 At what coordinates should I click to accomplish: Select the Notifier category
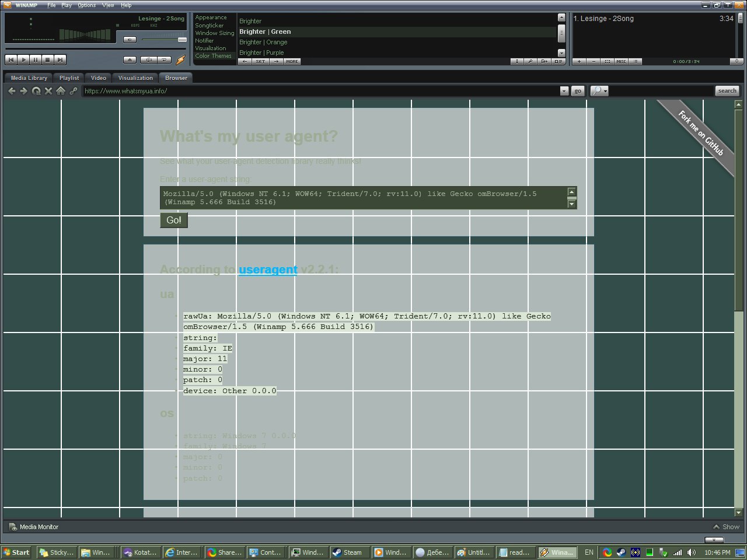pyautogui.click(x=204, y=40)
